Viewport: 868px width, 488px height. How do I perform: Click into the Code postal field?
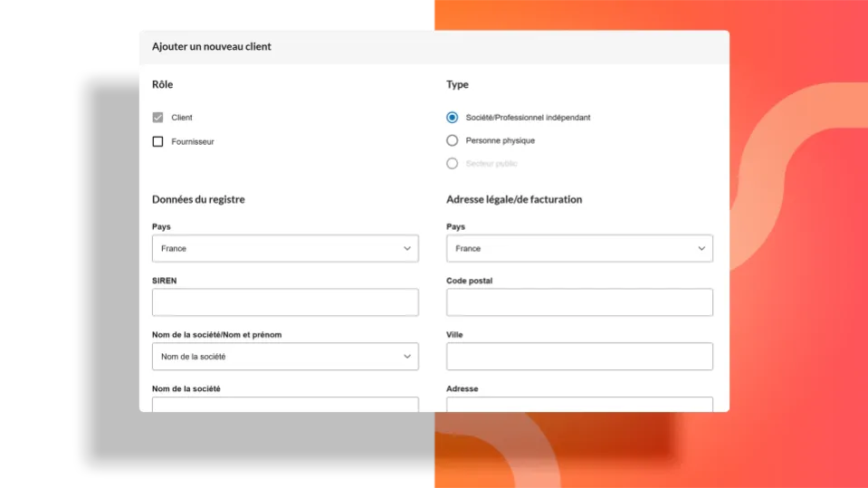coord(579,302)
